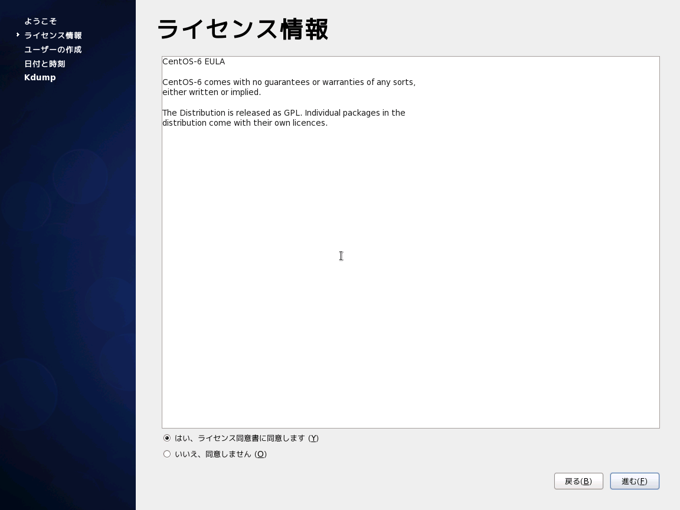The height and width of the screenshot is (510, 680).
Task: Click the 戻る(B) back button
Action: click(579, 481)
